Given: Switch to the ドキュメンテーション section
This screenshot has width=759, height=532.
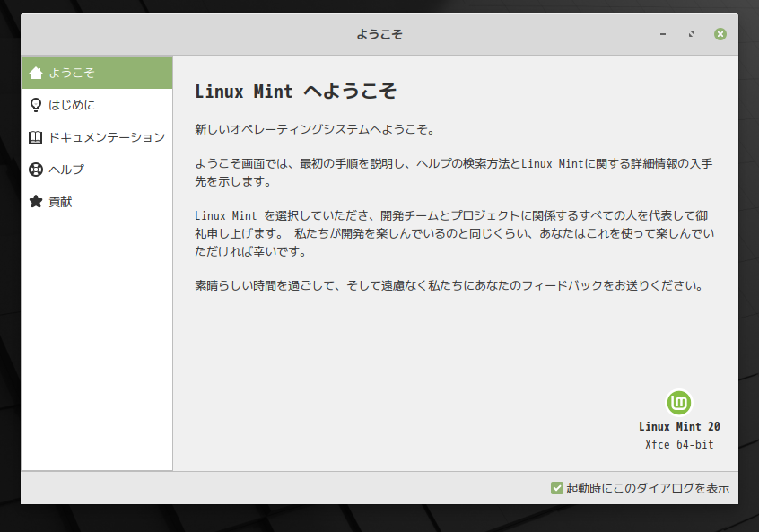Looking at the screenshot, I should [97, 137].
